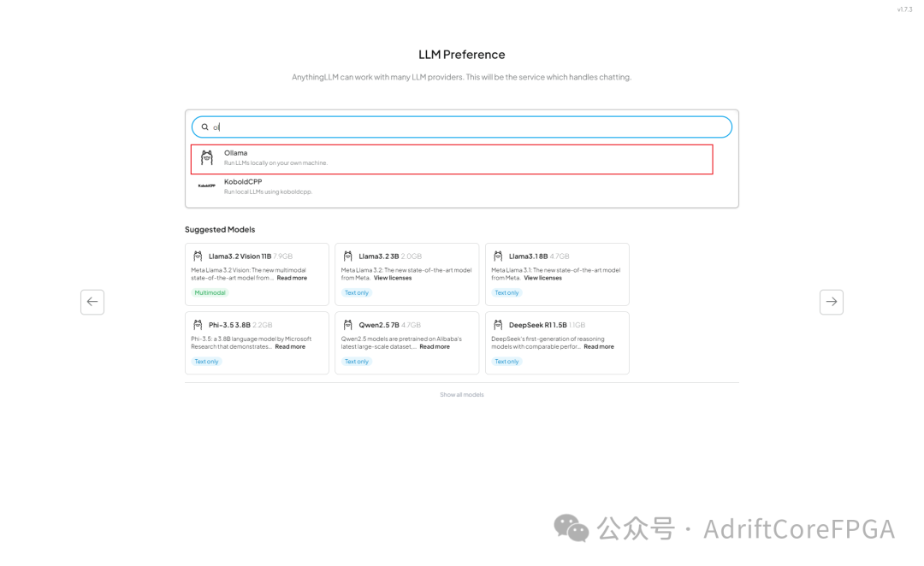The image size is (924, 566).
Task: Click the search magnifier icon
Action: tap(205, 127)
